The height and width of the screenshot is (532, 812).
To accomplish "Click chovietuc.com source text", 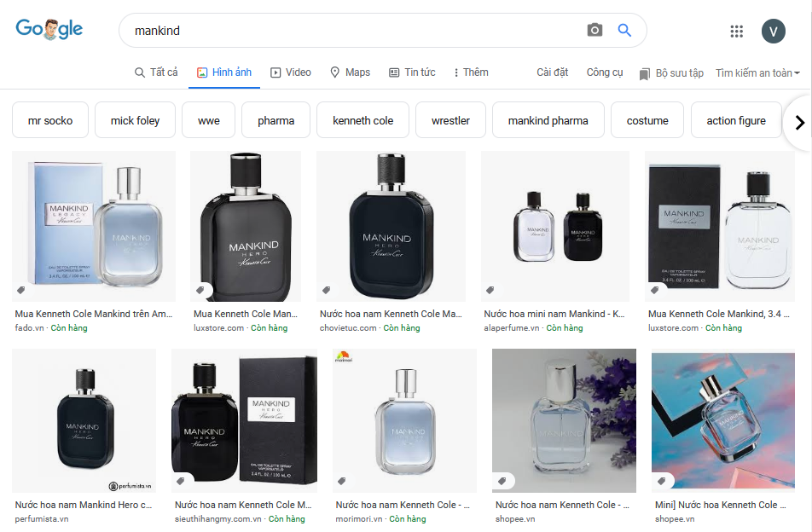I will coord(348,327).
